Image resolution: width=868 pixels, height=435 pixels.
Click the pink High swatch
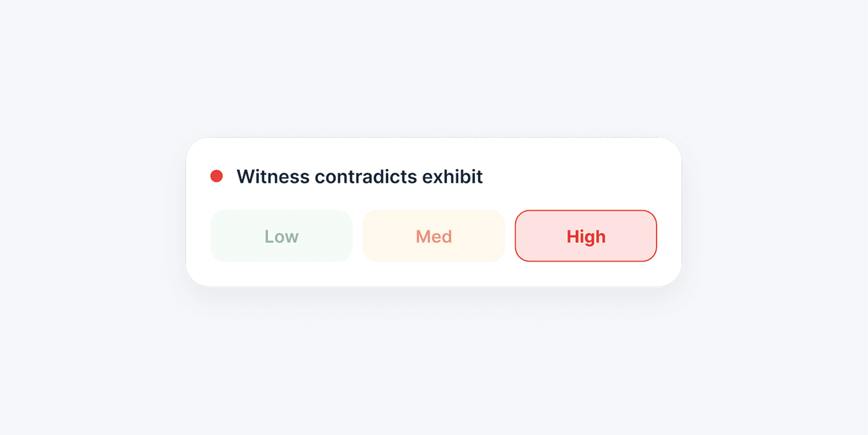[586, 236]
